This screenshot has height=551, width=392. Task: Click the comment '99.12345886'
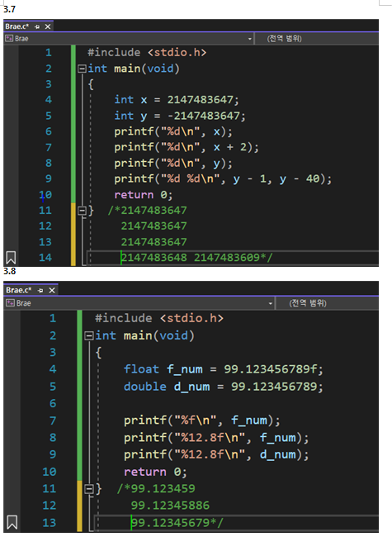click(x=170, y=506)
